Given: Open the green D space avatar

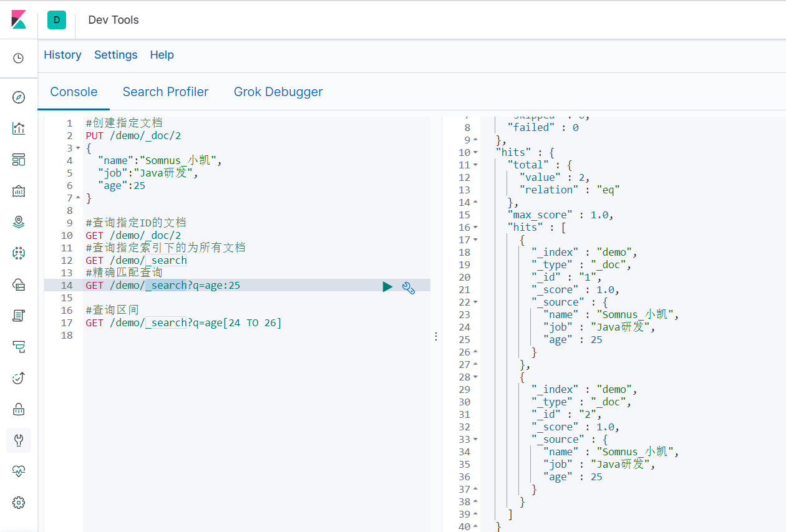Looking at the screenshot, I should coord(57,20).
